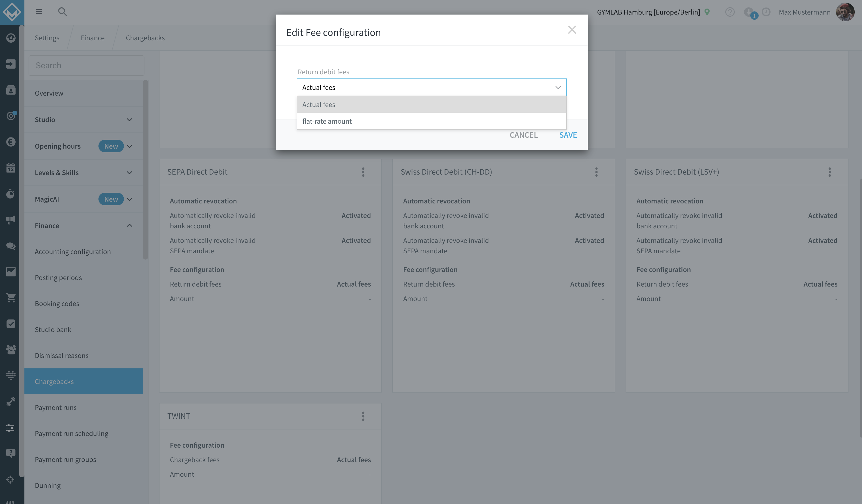Open the crosshair sidebar icon near bottom
Viewport: 862px width, 504px height.
(11, 479)
